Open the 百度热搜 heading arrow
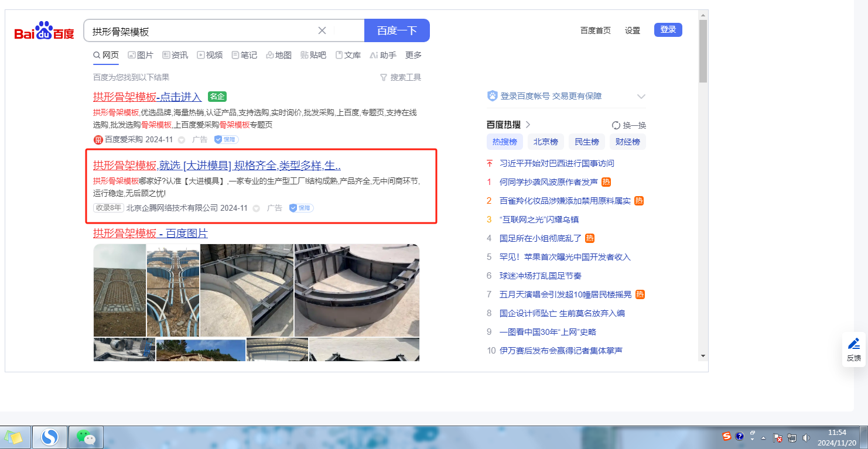This screenshot has width=868, height=449. point(528,125)
